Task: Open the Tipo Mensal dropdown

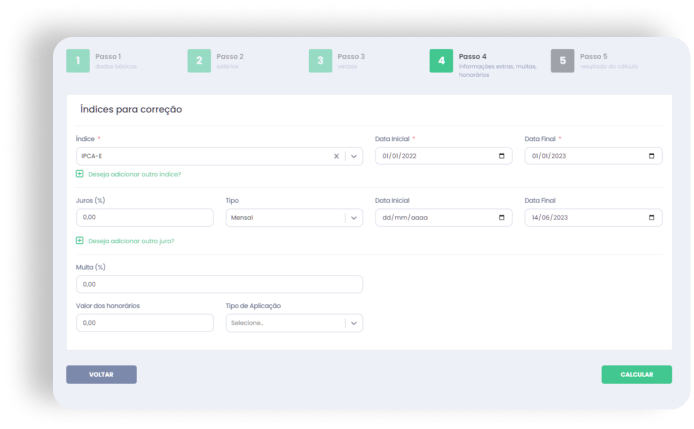Action: [x=353, y=218]
